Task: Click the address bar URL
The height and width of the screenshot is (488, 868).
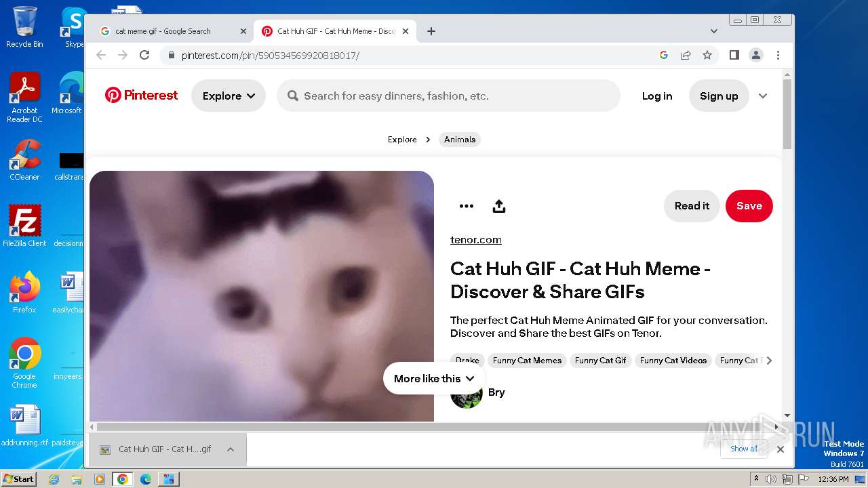Action: (x=271, y=56)
